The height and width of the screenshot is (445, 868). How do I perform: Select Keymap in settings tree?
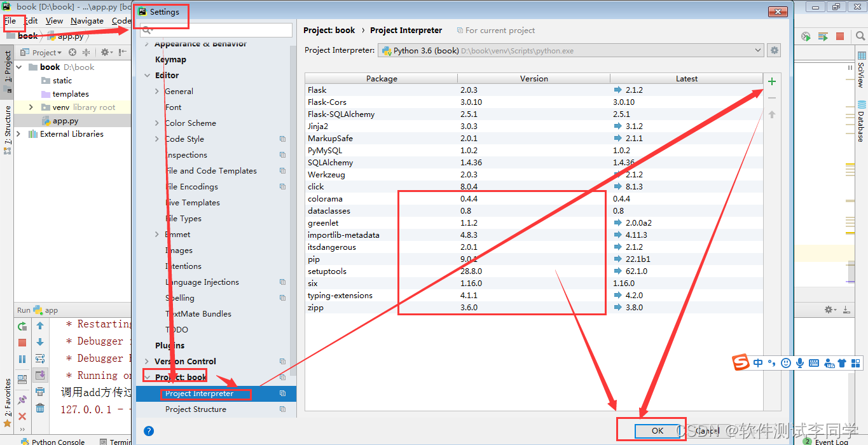pyautogui.click(x=170, y=60)
